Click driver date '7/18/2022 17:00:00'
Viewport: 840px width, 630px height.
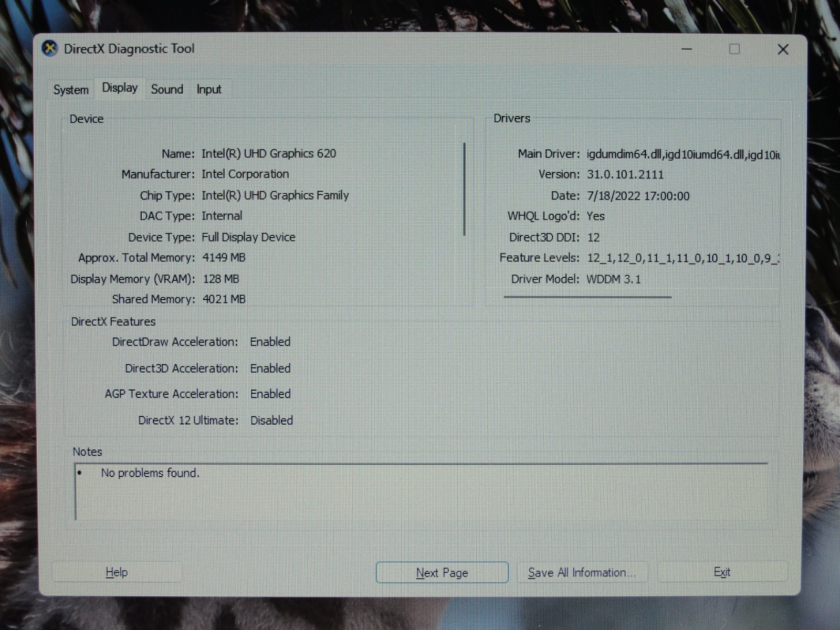click(x=638, y=196)
